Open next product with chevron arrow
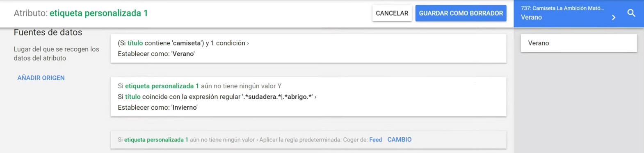The width and height of the screenshot is (644, 153). click(614, 17)
